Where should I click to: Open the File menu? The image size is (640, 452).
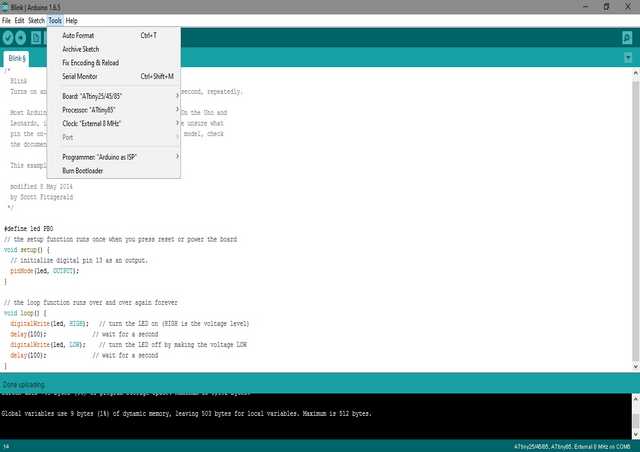6,20
